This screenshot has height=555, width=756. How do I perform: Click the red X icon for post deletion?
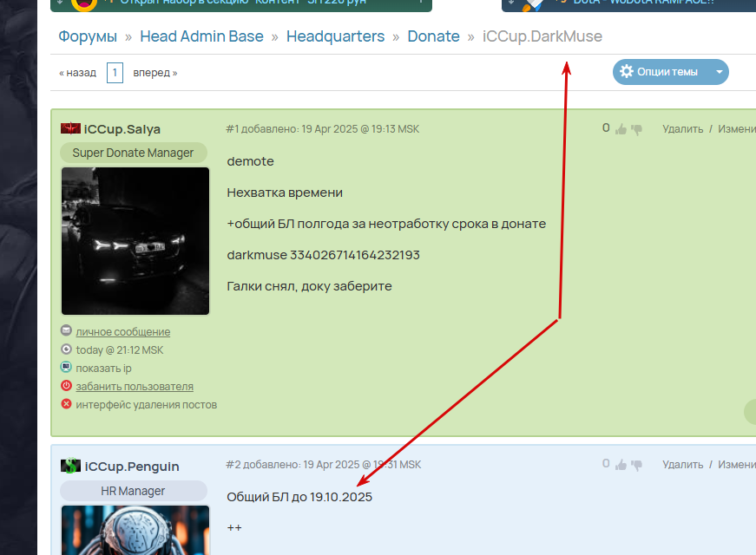[66, 404]
